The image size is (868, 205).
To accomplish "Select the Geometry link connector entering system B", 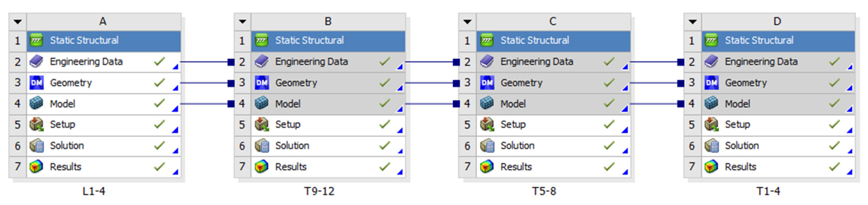I will tap(231, 83).
